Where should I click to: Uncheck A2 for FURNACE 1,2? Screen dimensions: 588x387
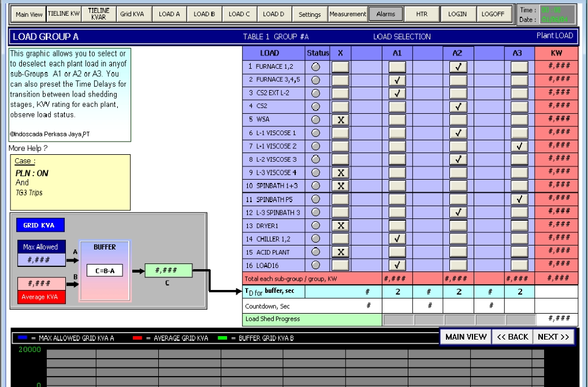(458, 67)
